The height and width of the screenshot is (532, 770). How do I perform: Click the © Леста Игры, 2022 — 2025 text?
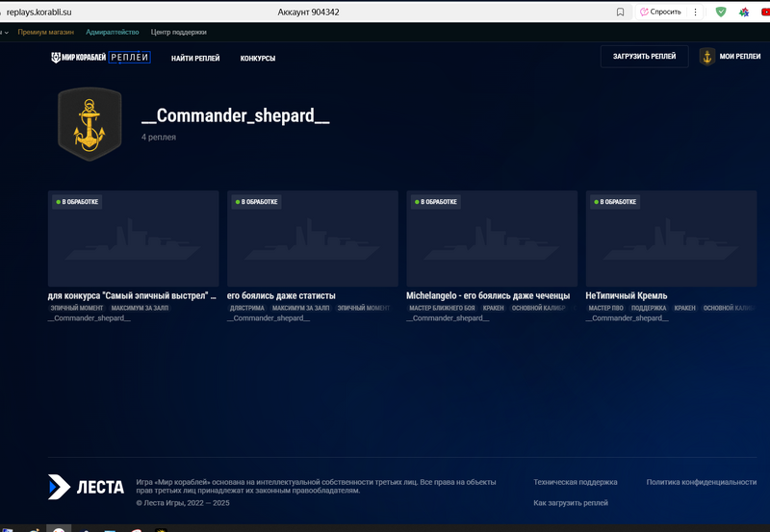pyautogui.click(x=183, y=502)
